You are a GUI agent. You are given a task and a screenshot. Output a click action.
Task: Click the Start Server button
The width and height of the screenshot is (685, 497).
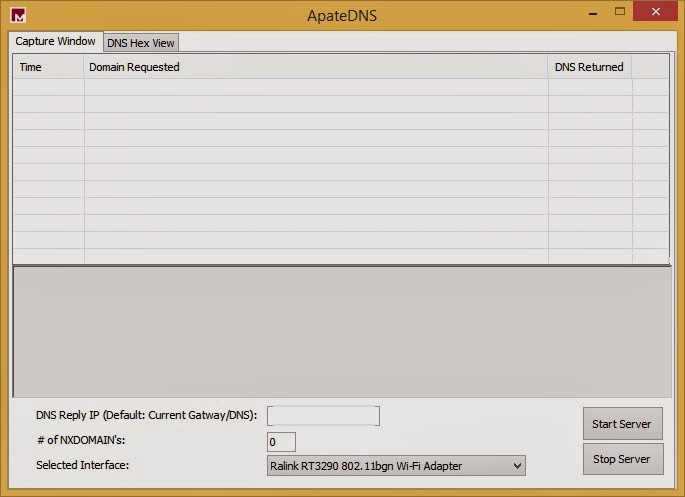coord(623,424)
